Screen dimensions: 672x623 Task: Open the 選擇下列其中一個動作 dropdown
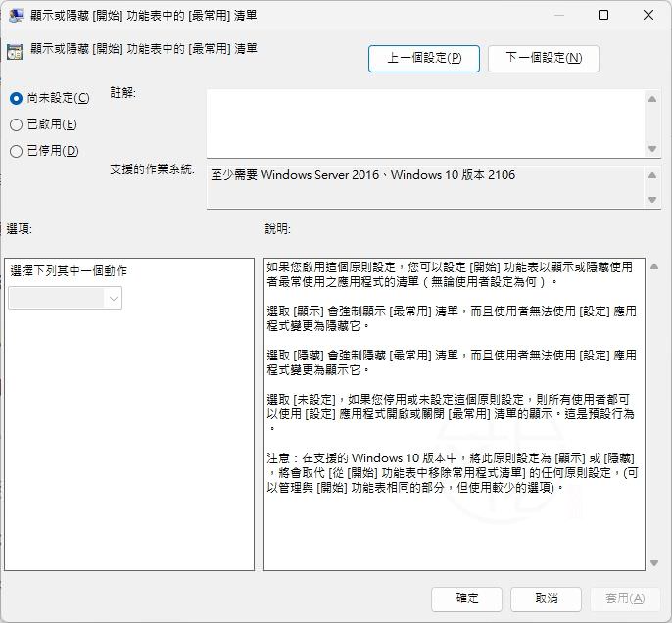(x=65, y=298)
